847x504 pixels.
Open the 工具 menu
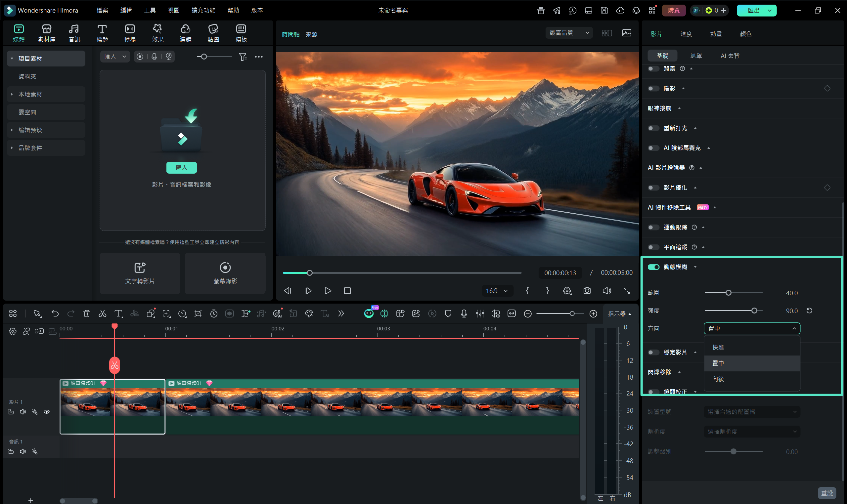coord(150,10)
